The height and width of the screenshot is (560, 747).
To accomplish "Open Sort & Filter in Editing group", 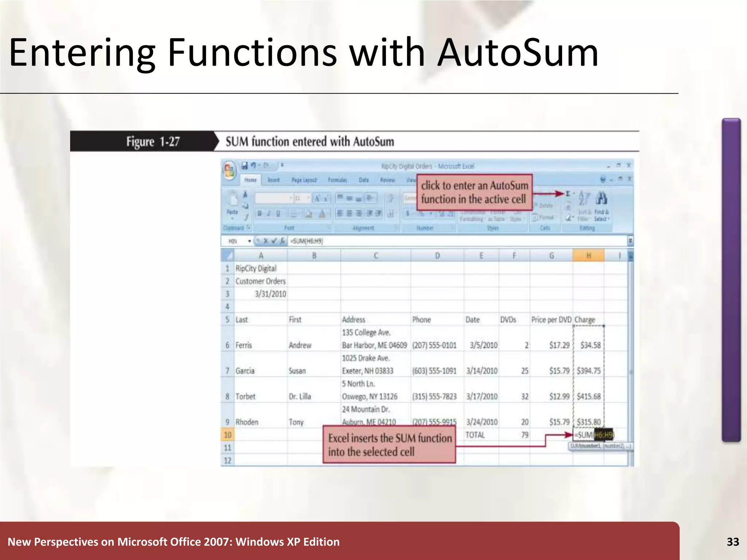I will pyautogui.click(x=584, y=207).
